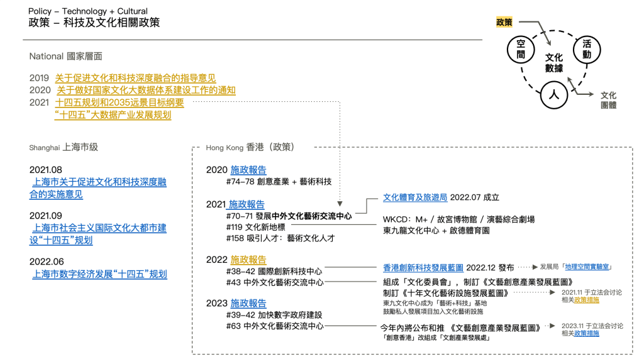Image resolution: width=644 pixels, height=362 pixels.
Task: Open the 十四五规划和2035远景目标纲要 link
Action: tap(119, 103)
